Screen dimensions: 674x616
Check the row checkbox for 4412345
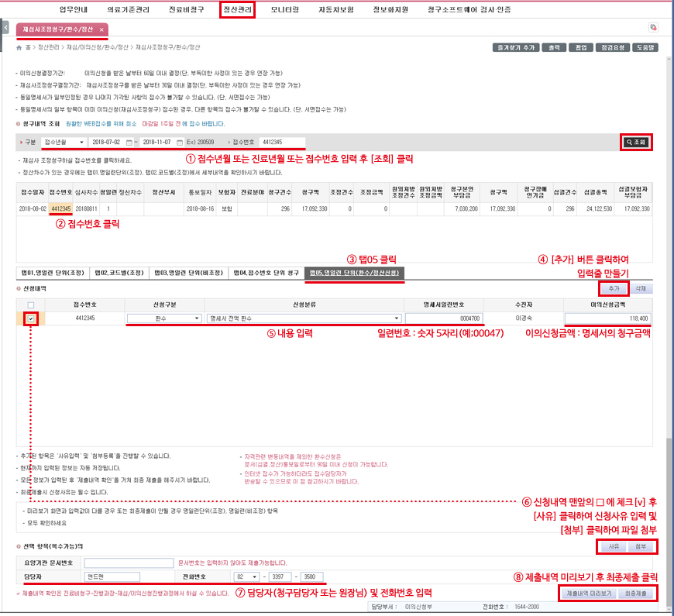coord(30,318)
